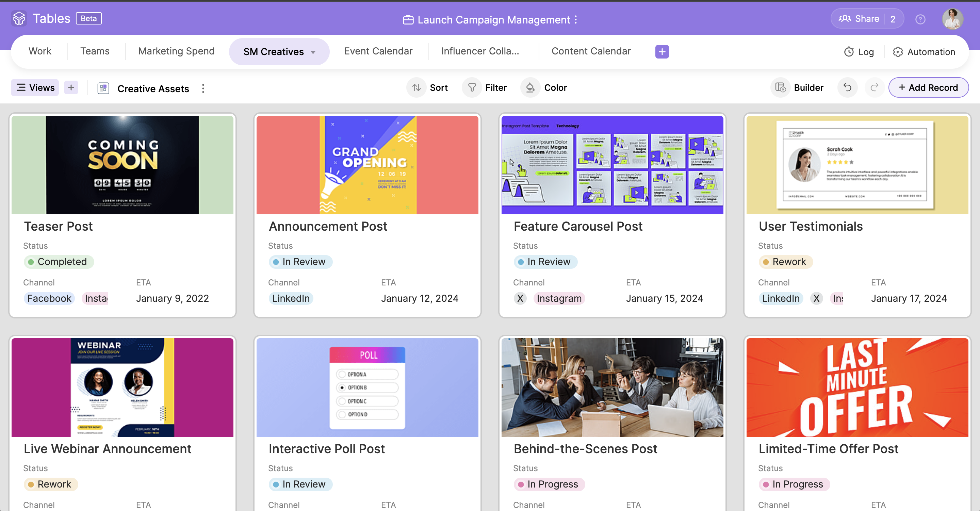The image size is (980, 511).
Task: Open the Grand Opening announcement thumbnail
Action: (x=367, y=164)
